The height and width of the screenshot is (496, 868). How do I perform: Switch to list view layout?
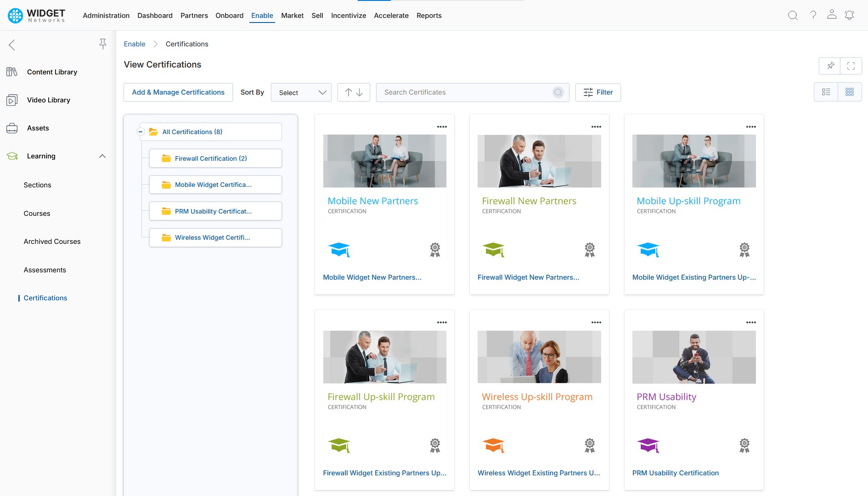826,92
